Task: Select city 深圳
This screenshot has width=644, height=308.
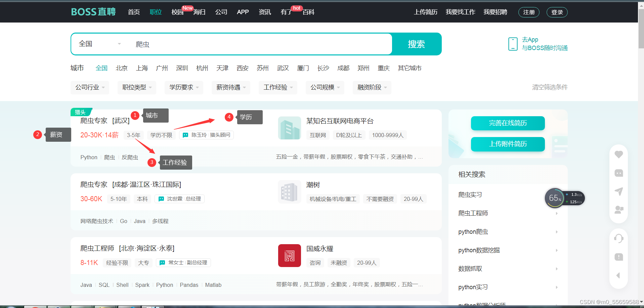Action: [x=182, y=68]
